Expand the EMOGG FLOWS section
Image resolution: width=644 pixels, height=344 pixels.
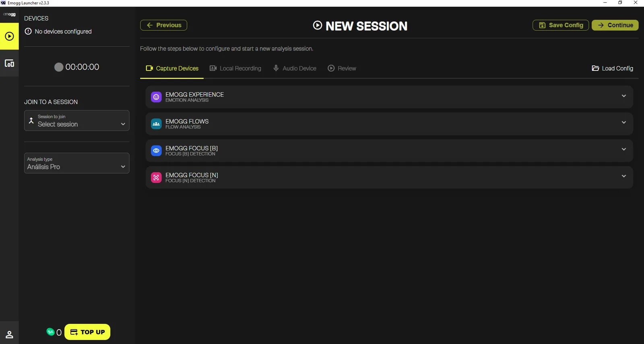coord(389,124)
